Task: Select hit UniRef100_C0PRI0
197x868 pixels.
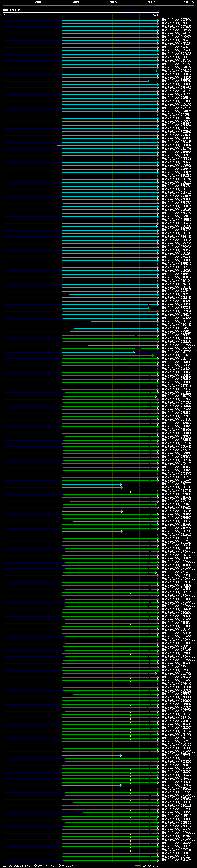Action: pyautogui.click(x=176, y=314)
